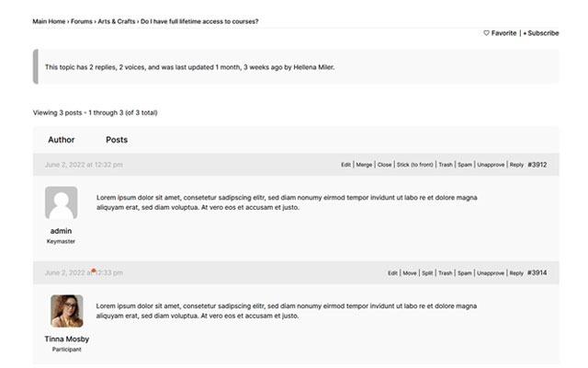Image resolution: width=588 pixels, height=368 pixels.
Task: Reply to post #3912
Action: tap(516, 165)
